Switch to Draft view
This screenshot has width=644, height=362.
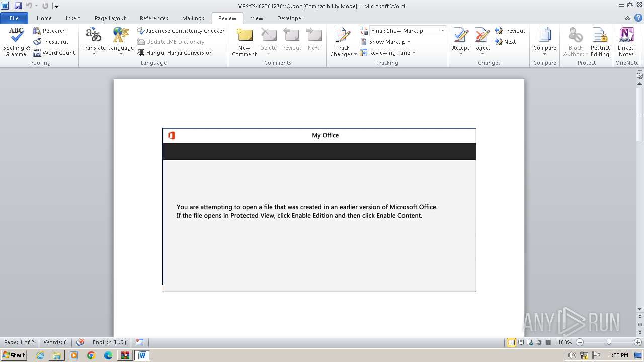coord(547,342)
